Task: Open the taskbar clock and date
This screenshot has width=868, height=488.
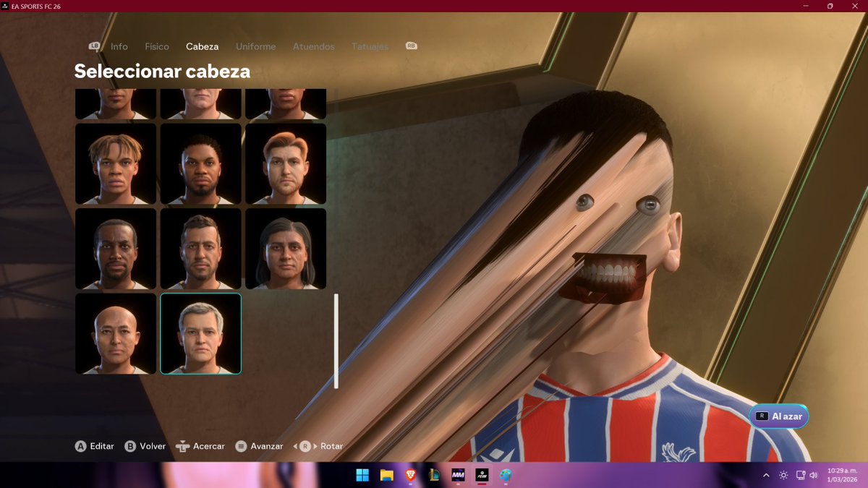Action: pos(841,475)
